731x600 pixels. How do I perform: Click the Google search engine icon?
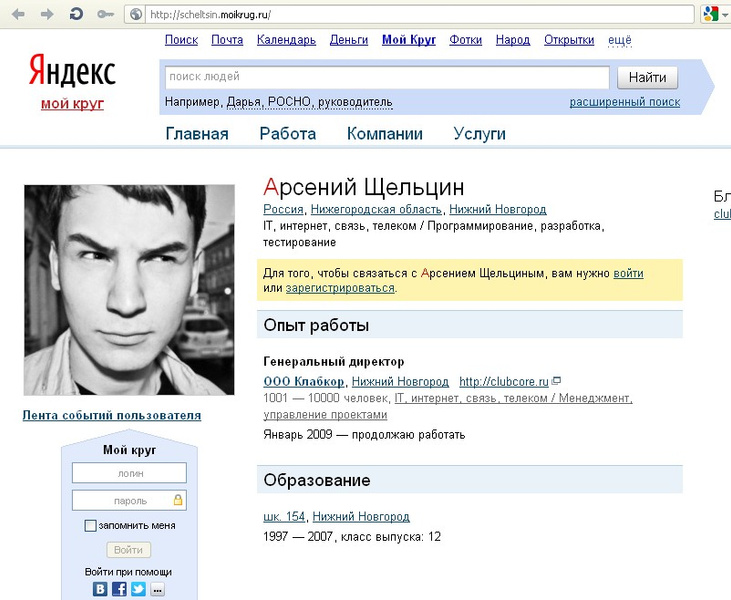710,14
